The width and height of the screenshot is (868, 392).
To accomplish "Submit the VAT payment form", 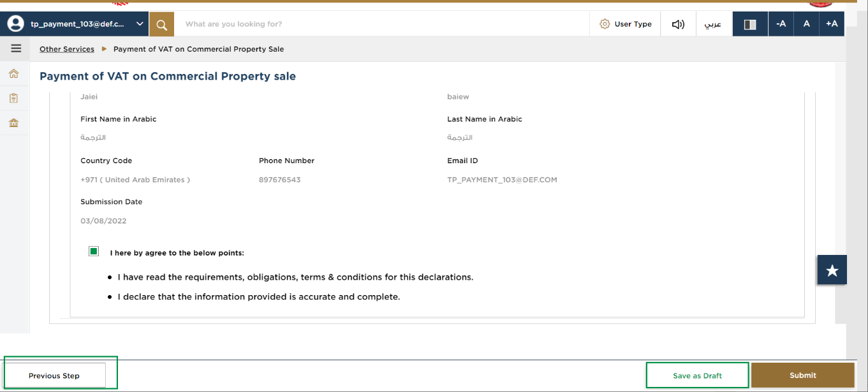I will pyautogui.click(x=802, y=375).
